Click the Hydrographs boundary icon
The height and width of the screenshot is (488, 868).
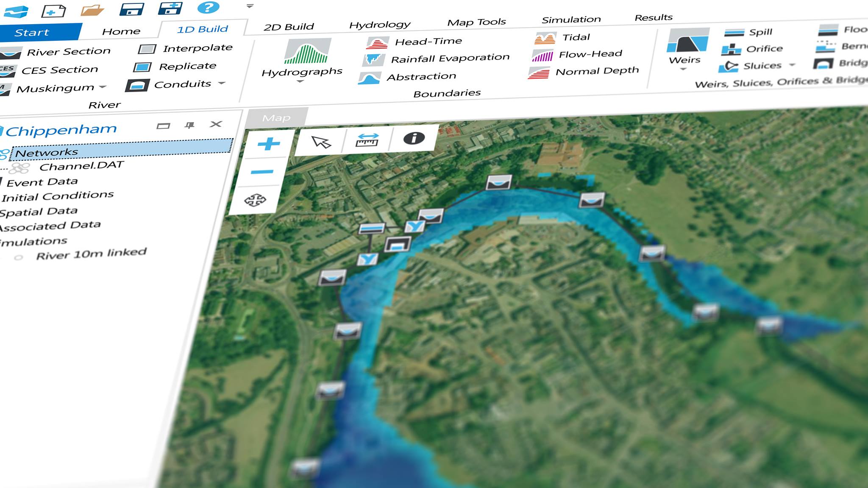[x=307, y=51]
